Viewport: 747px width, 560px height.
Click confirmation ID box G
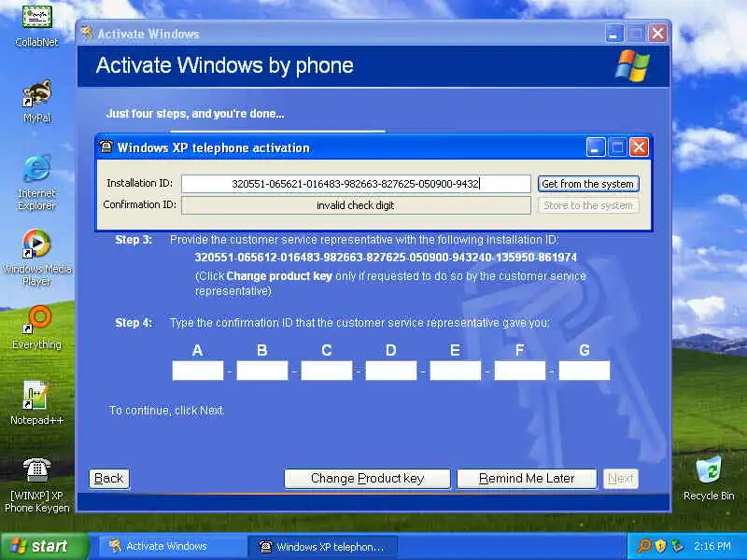tap(585, 371)
